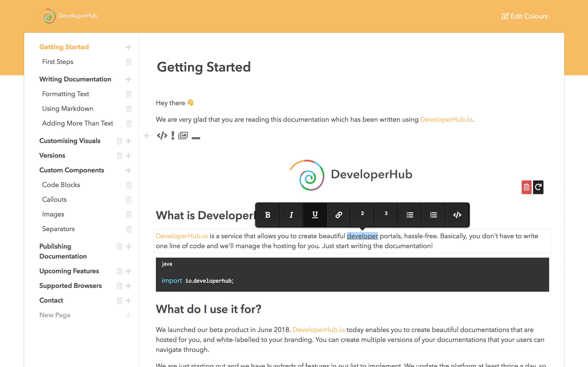588x367 pixels.
Task: Click plus next to Getting Started
Action: tap(128, 47)
